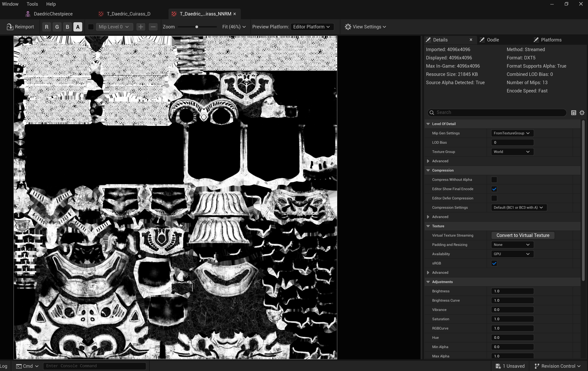Screen dimensions: 588x371
Task: Click the Details tab pencil icon
Action: click(x=428, y=40)
